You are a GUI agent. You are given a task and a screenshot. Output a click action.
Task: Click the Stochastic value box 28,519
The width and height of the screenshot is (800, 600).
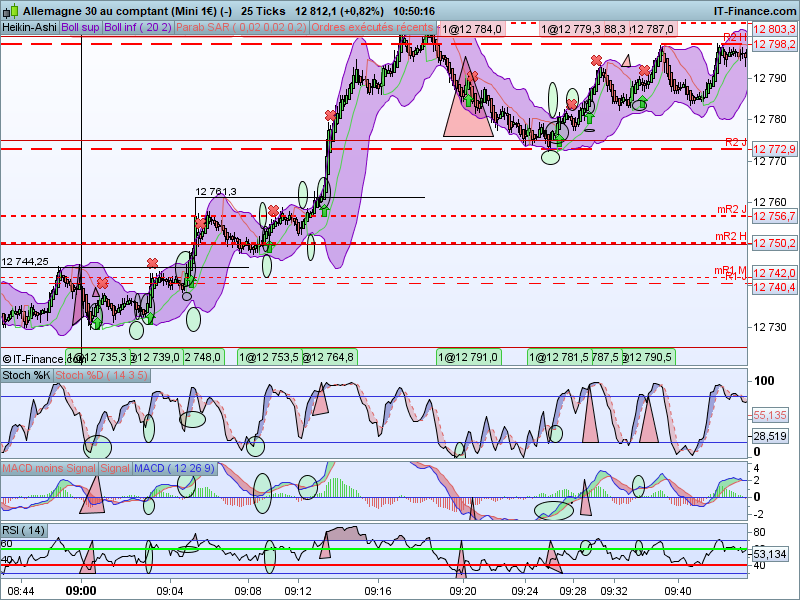tap(770, 436)
